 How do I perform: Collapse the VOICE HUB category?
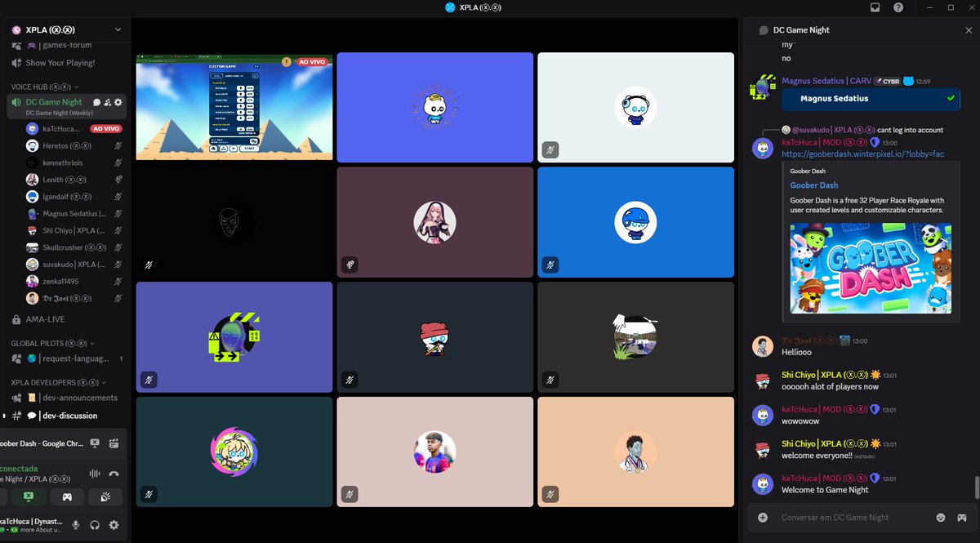(45, 87)
